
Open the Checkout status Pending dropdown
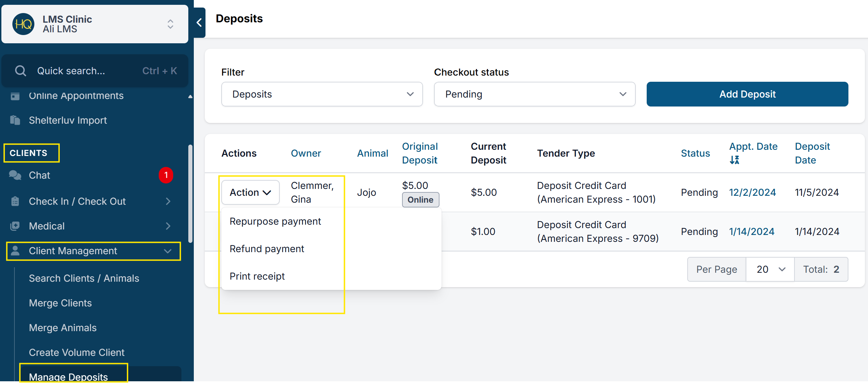(534, 94)
